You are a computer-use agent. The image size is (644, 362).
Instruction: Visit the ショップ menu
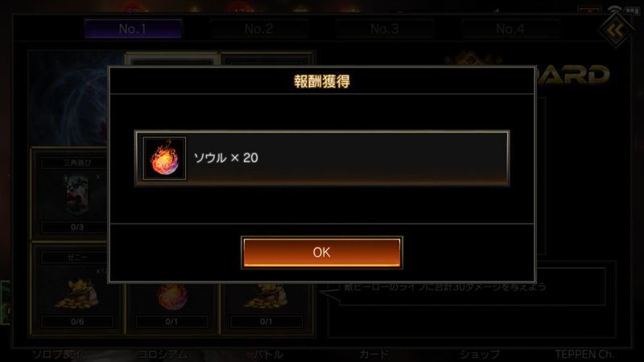tap(479, 355)
